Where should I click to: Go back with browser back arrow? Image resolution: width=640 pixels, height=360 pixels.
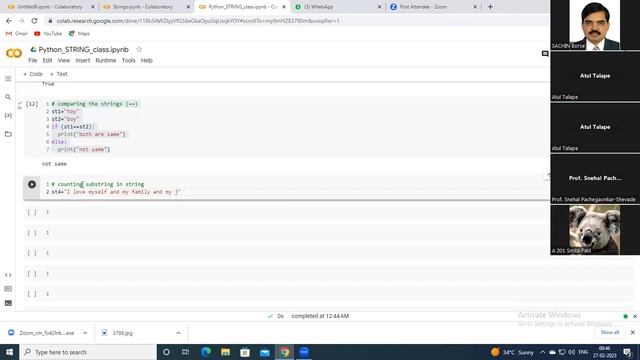click(9, 21)
